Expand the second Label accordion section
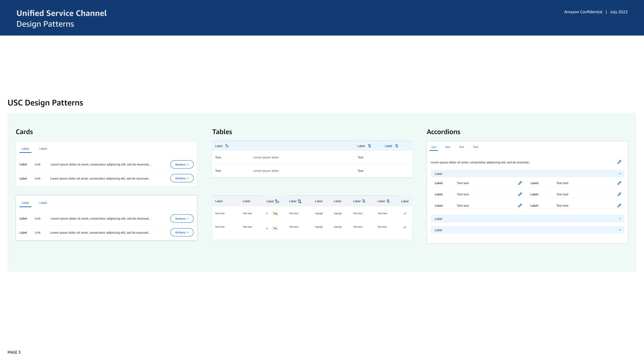644x362 pixels. coord(620,219)
